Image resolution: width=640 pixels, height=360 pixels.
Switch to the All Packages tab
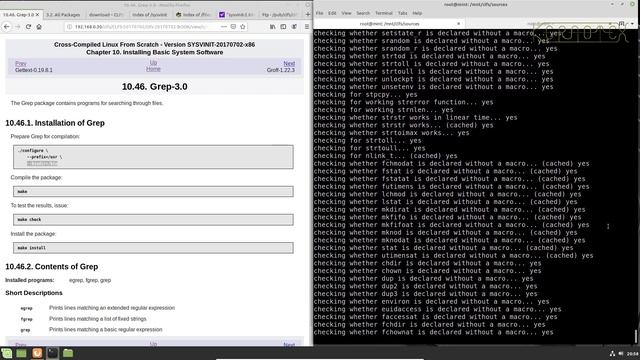(x=63, y=15)
